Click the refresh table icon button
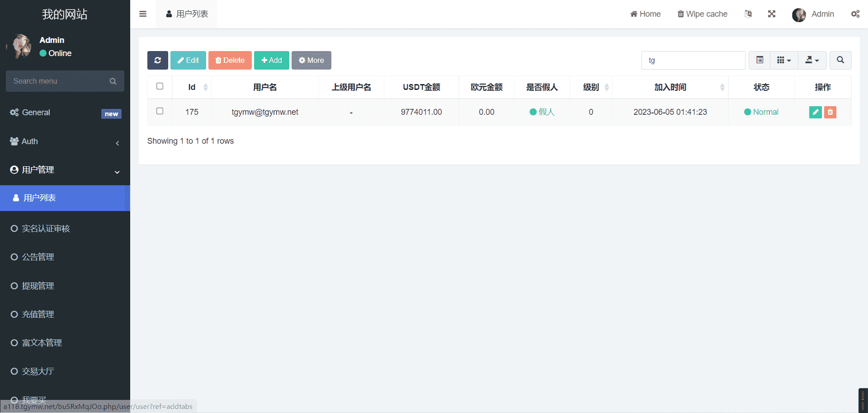868x413 pixels. click(x=157, y=60)
